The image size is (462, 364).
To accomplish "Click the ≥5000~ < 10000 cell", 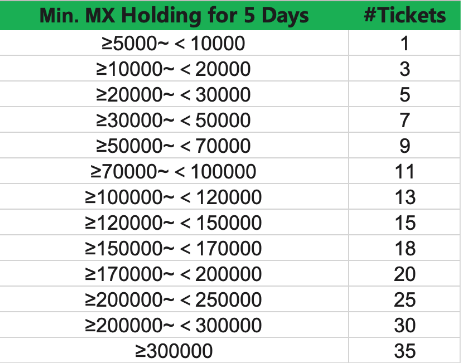I will (x=174, y=43).
